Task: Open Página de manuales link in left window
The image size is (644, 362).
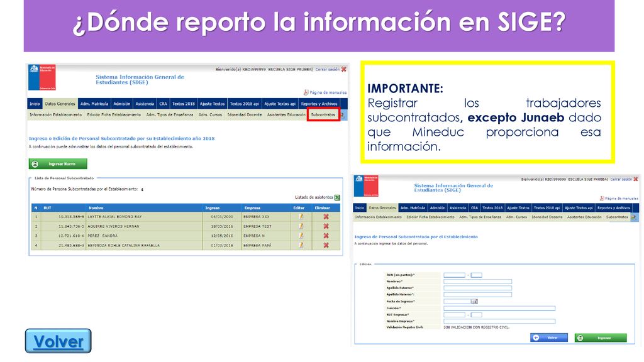Action: tap(328, 92)
